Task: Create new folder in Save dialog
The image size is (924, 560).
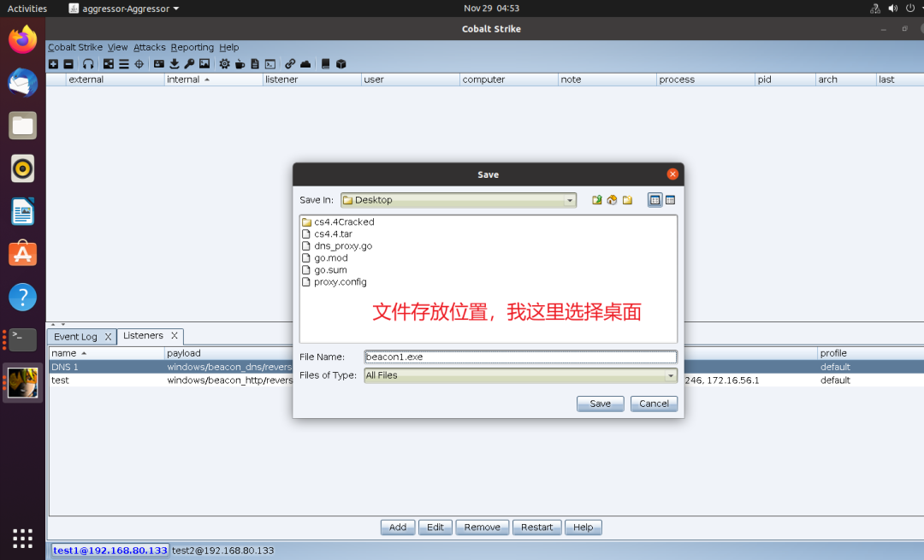Action: (628, 200)
